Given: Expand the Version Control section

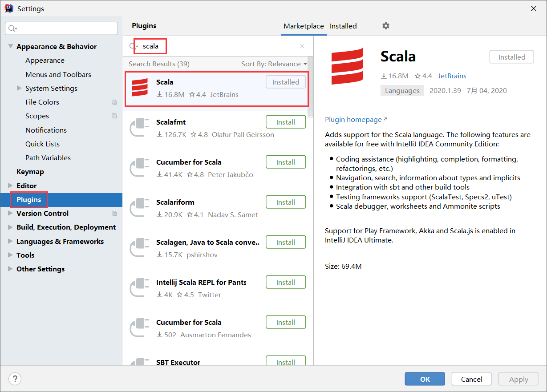Looking at the screenshot, I should point(11,214).
